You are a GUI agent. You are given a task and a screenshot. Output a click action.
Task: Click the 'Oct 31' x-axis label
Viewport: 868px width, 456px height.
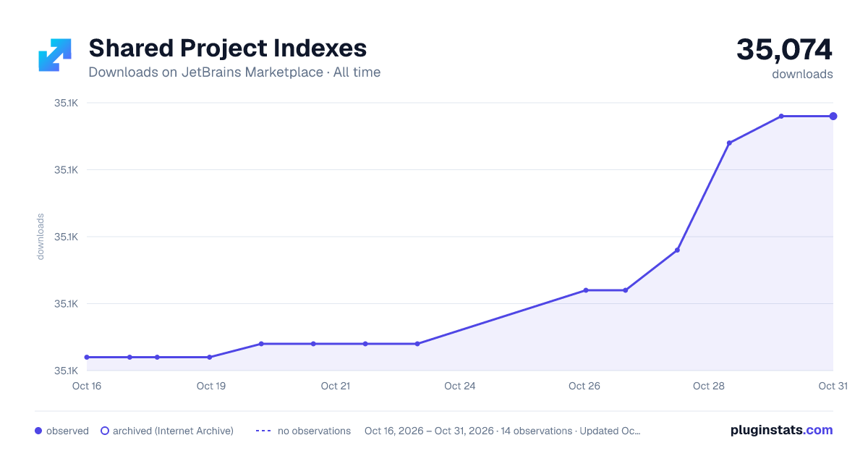point(833,386)
